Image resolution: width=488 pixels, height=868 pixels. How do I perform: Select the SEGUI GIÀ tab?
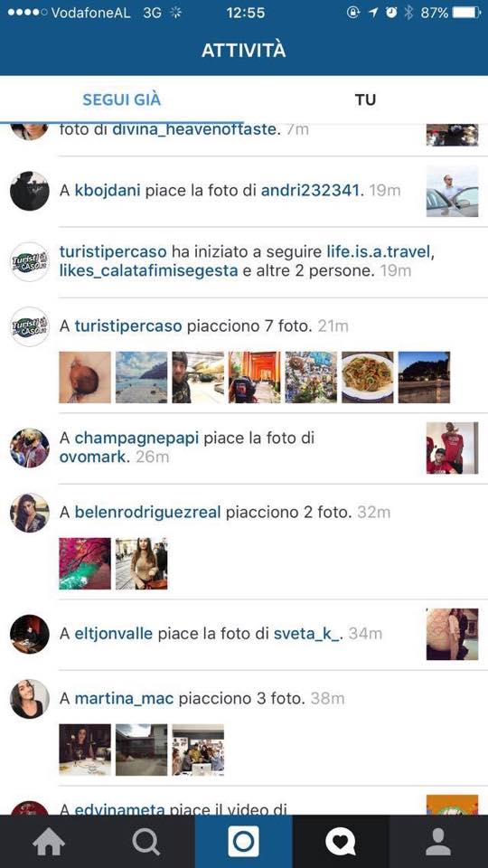pos(122,99)
